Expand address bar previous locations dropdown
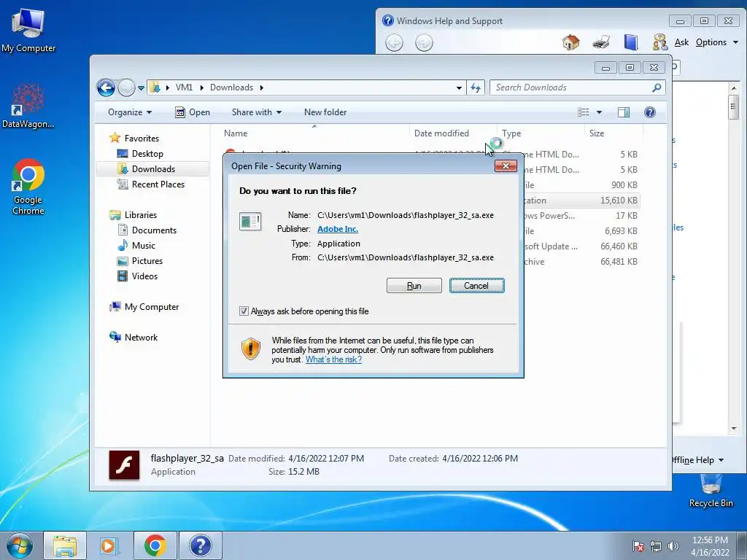 coord(459,88)
